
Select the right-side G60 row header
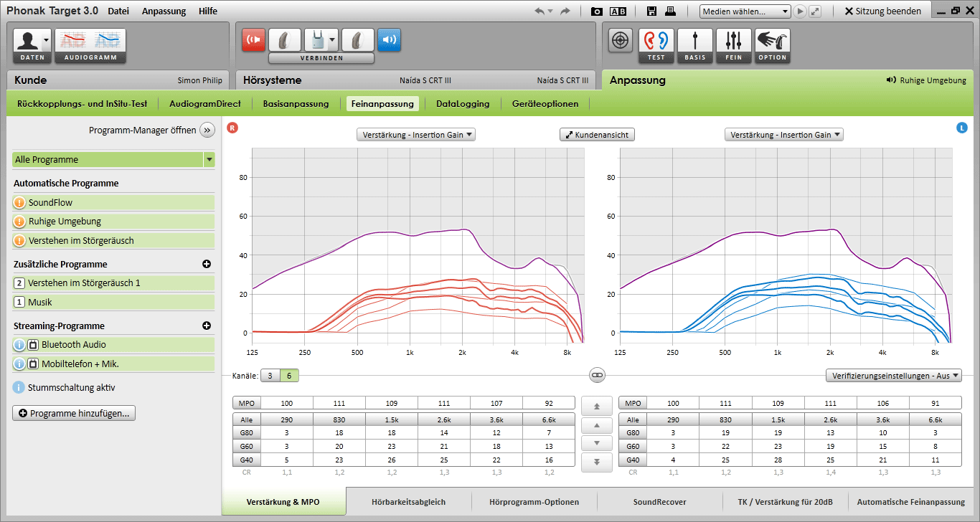point(247,446)
